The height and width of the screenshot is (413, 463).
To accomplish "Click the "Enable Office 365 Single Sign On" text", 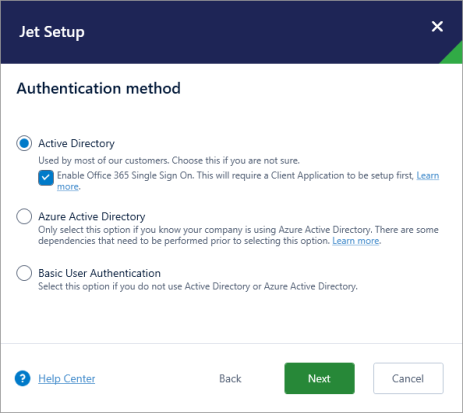I will coord(125,175).
